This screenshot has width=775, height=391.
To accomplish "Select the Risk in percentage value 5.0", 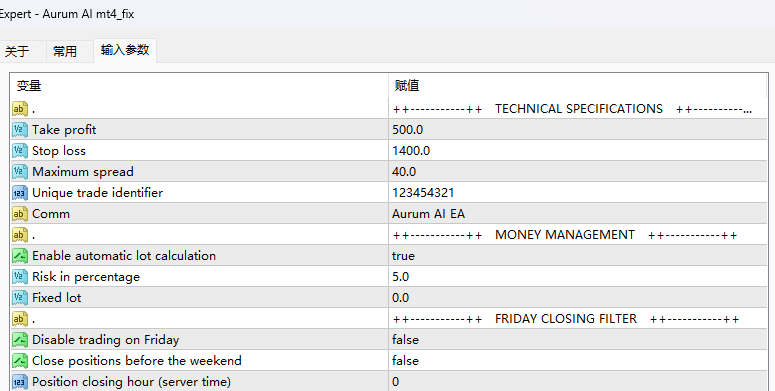I will coord(401,277).
